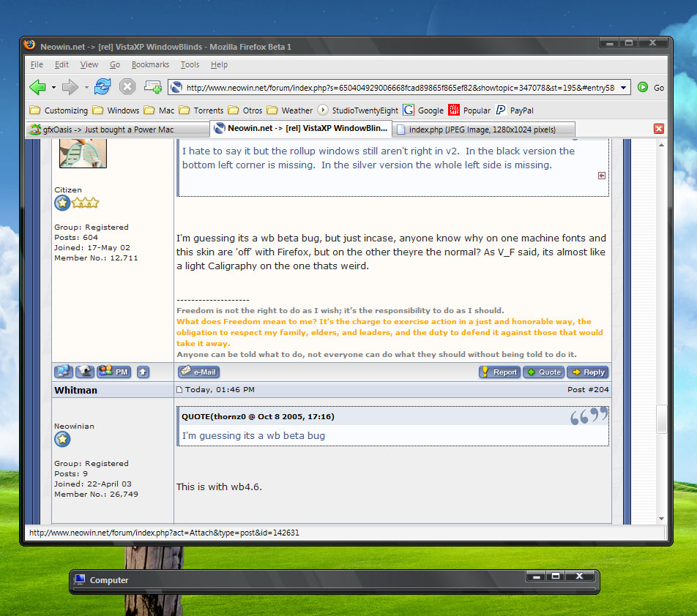The height and width of the screenshot is (616, 697).
Task: Open the View menu
Action: 89,65
